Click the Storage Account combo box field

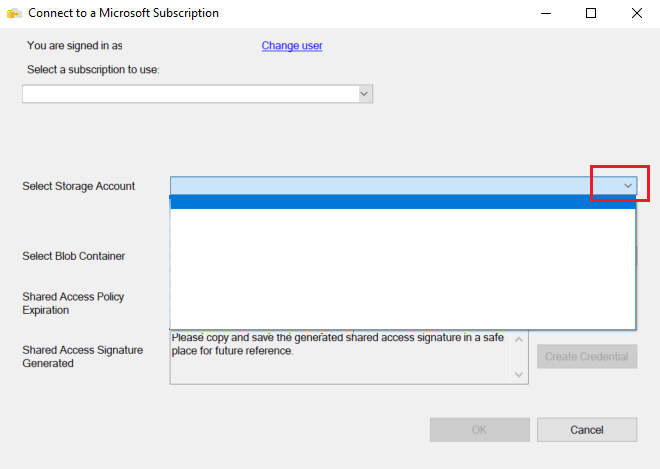pos(380,186)
